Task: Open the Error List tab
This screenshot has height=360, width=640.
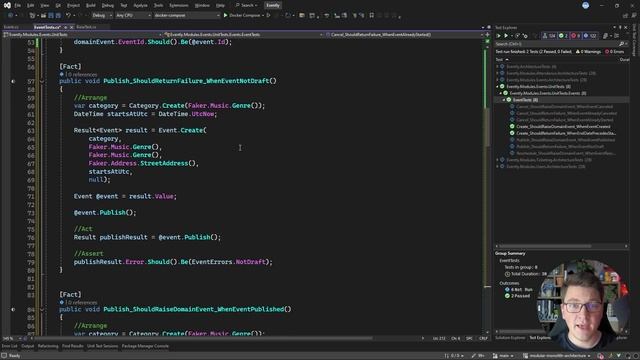Action: coord(9,346)
